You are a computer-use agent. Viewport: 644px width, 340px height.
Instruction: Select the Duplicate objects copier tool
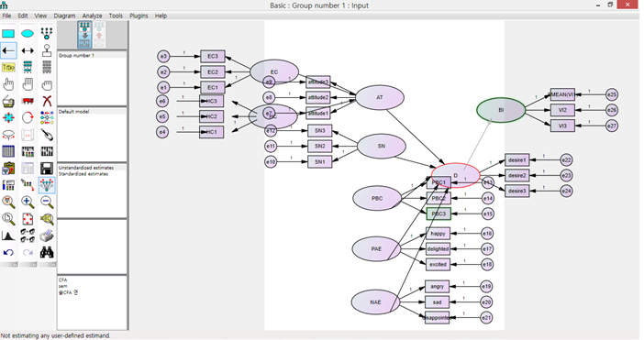(x=8, y=102)
